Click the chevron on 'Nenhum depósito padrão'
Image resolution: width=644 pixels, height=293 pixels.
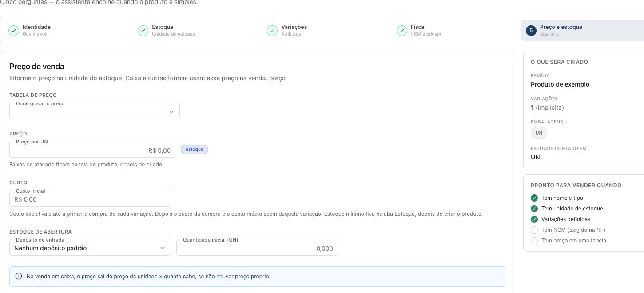(x=163, y=248)
